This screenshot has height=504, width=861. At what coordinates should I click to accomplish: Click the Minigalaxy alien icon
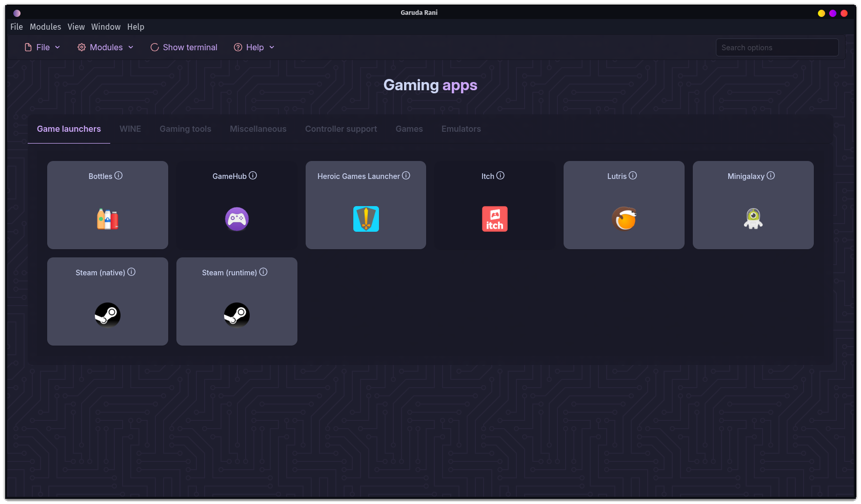click(x=753, y=219)
